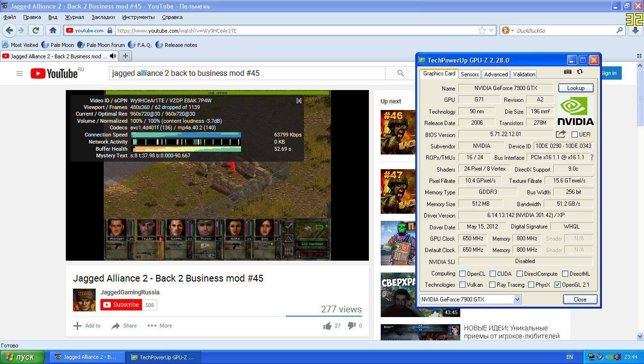Viewport: 644px width, 364px height.
Task: Open the Add to menu below the video
Action: (x=87, y=326)
